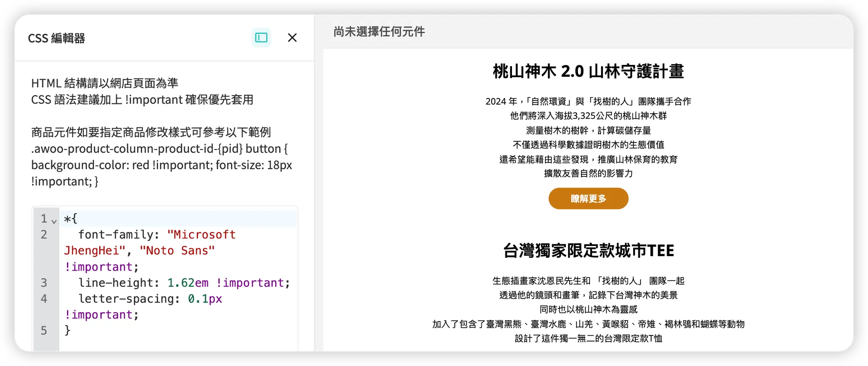The width and height of the screenshot is (868, 366).
Task: Collapse the code fold arrow on line 1
Action: click(x=54, y=221)
